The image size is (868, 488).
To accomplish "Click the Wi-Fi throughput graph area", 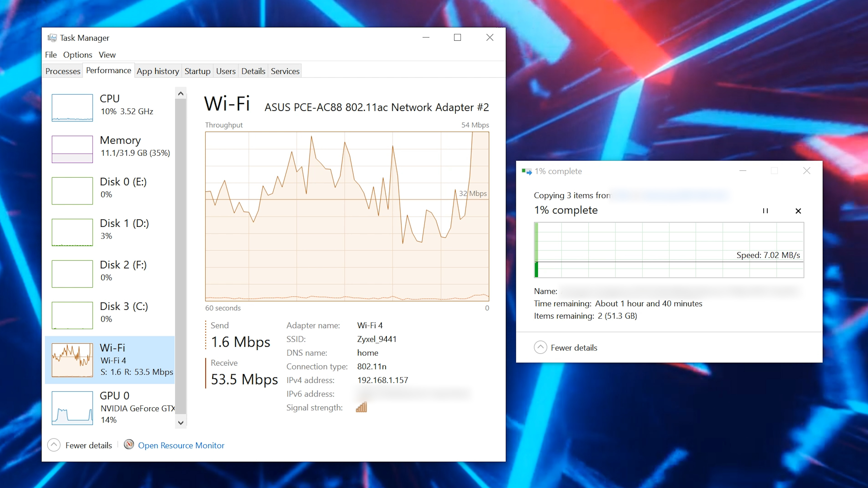I will [348, 216].
